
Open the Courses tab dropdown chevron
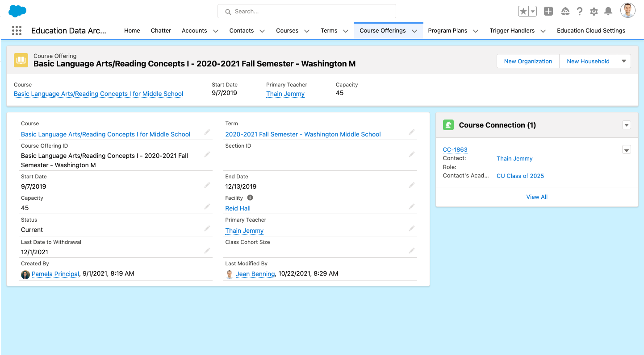pyautogui.click(x=307, y=31)
